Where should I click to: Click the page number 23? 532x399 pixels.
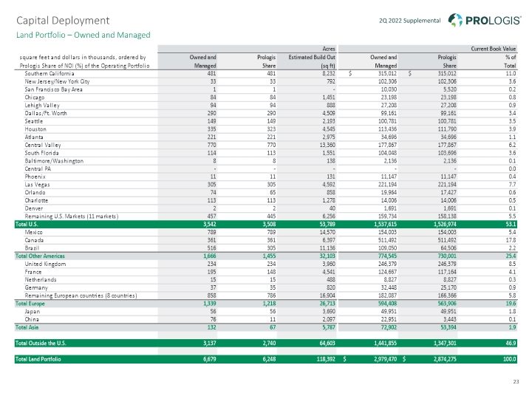click(x=516, y=382)
